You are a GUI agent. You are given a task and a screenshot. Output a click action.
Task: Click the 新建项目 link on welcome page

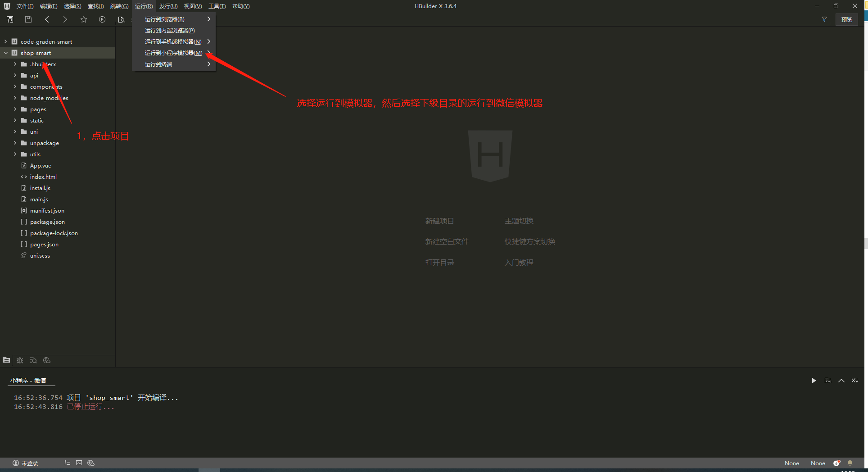[x=439, y=221]
